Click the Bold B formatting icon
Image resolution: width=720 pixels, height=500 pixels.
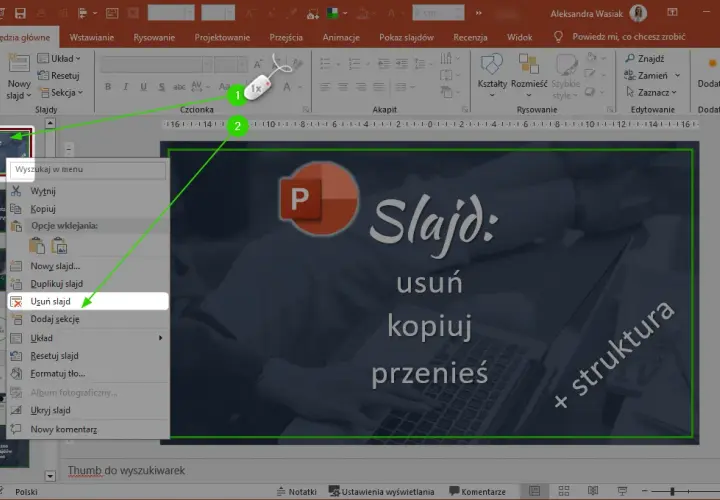(108, 87)
